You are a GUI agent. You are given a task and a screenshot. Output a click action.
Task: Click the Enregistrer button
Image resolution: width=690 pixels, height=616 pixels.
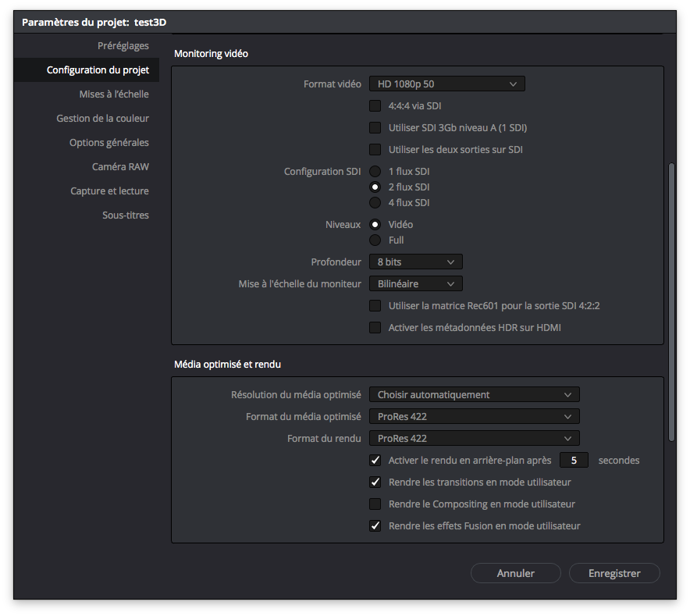point(614,573)
